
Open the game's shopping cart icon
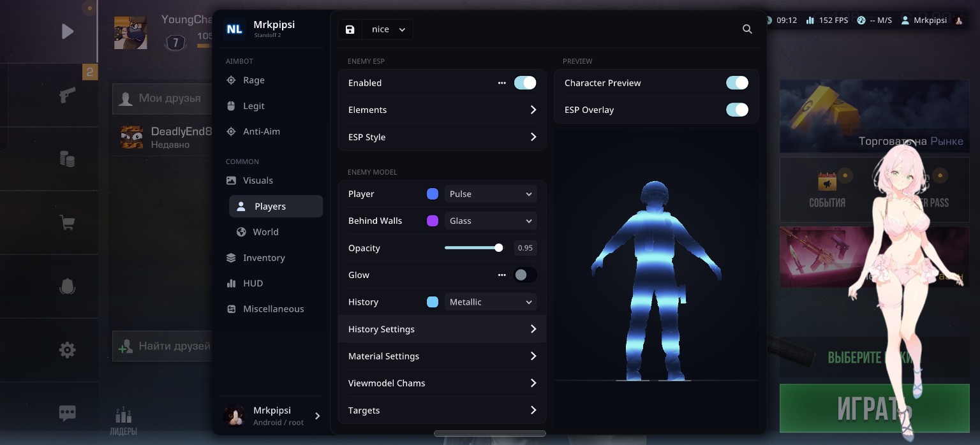(x=67, y=222)
